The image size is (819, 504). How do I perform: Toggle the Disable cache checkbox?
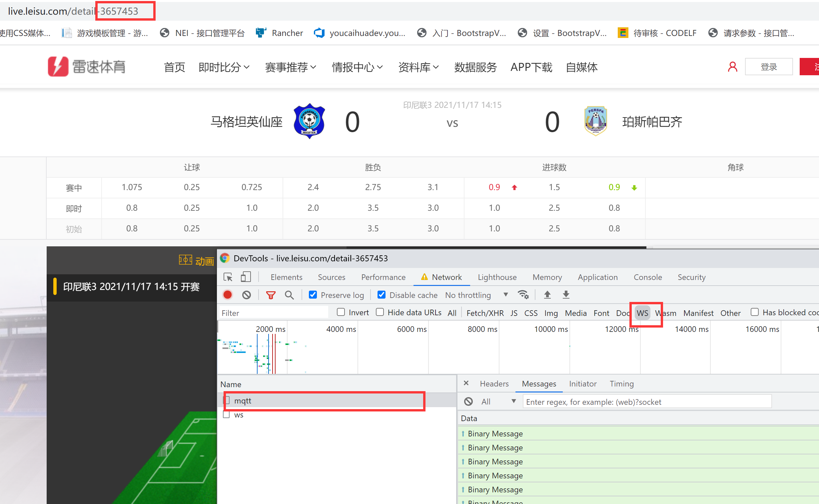tap(381, 295)
